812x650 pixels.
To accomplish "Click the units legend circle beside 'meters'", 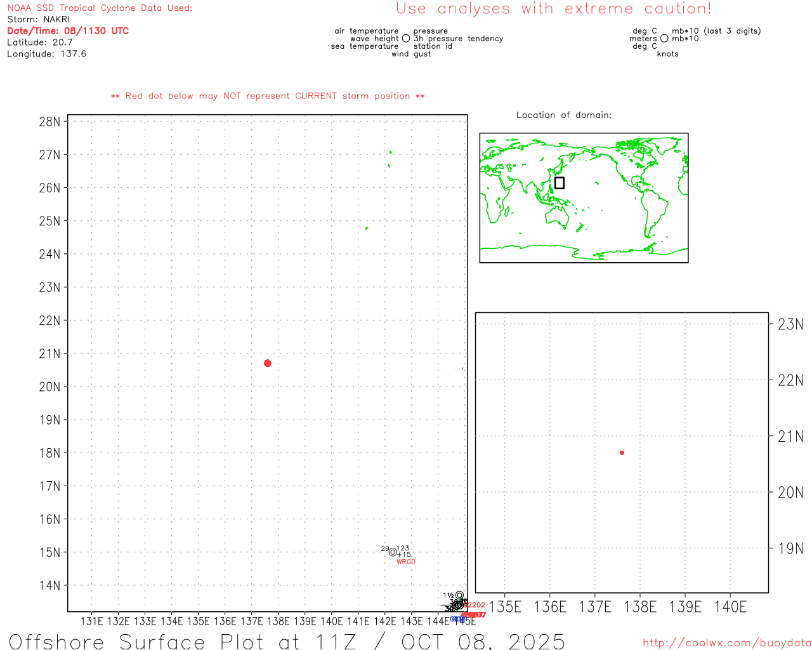I will coord(664,39).
